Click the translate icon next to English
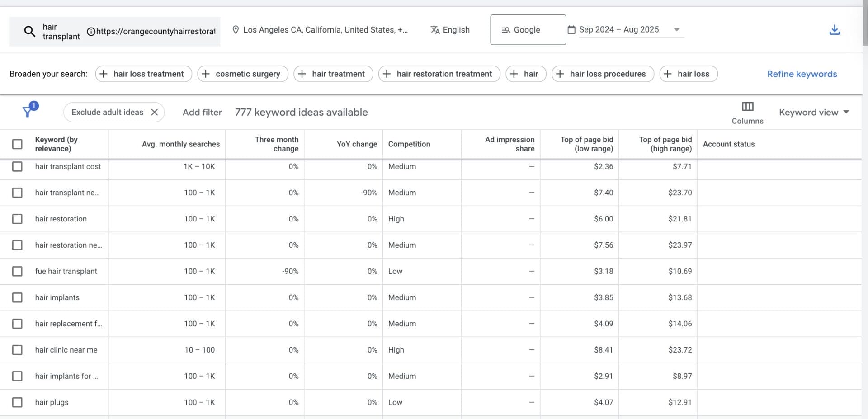This screenshot has height=419, width=868. click(x=435, y=30)
